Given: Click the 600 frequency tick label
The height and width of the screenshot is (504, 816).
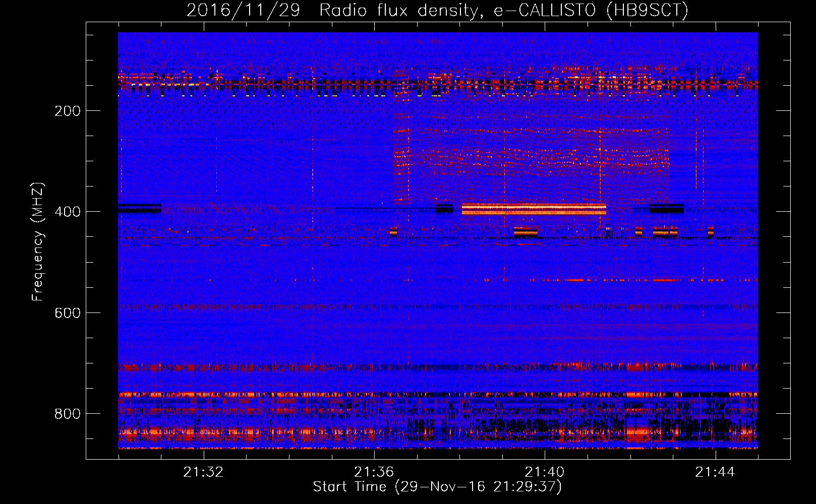Looking at the screenshot, I should (68, 313).
